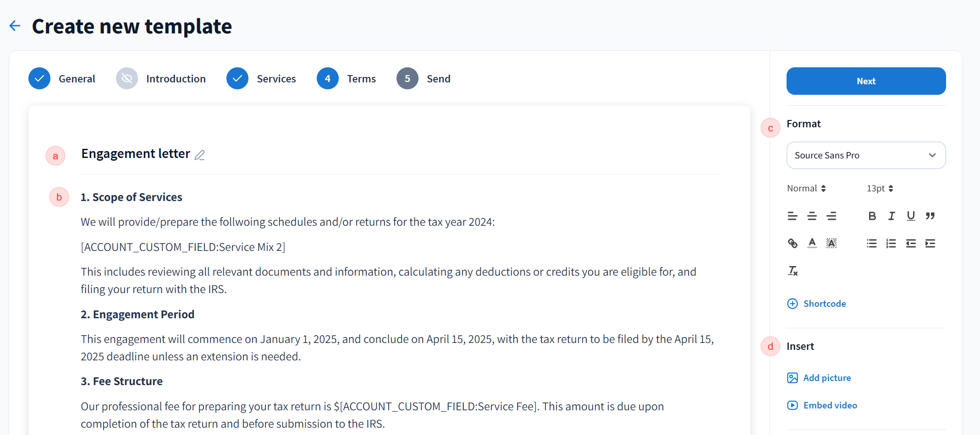Click the pencil icon next to Engagement letter
Image resolution: width=980 pixels, height=435 pixels.
199,155
